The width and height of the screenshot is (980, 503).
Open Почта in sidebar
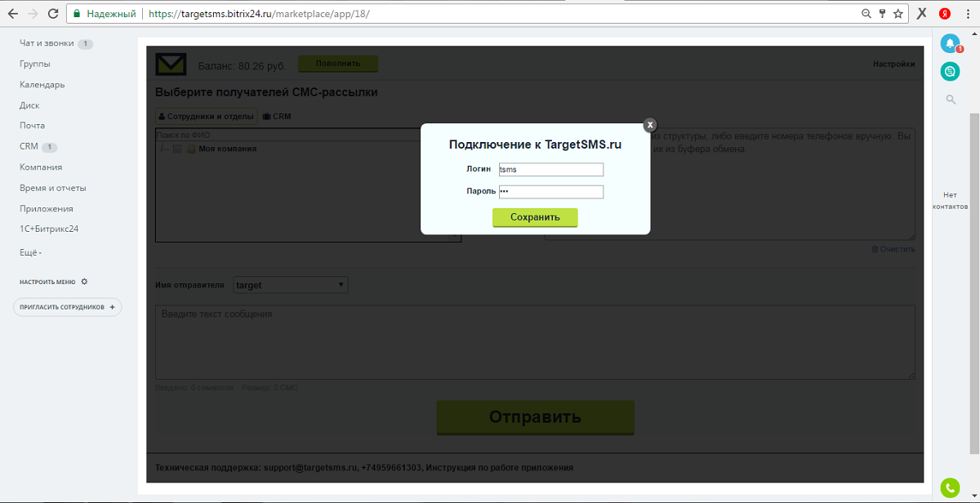(33, 126)
